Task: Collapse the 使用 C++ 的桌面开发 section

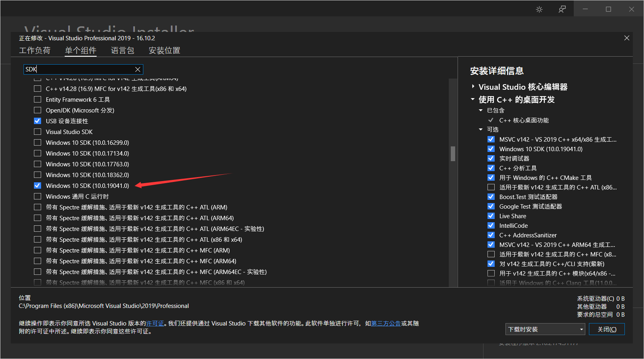Action: [473, 99]
